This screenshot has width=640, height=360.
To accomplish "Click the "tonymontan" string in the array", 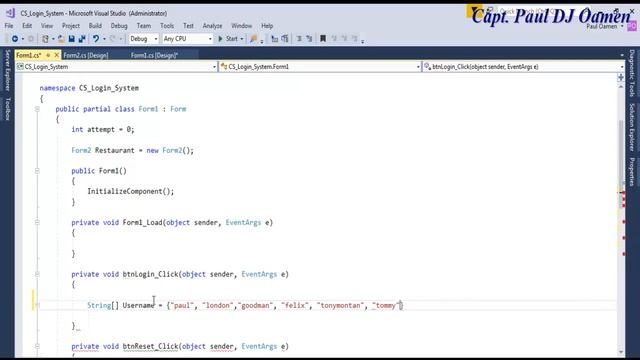I will (340, 305).
